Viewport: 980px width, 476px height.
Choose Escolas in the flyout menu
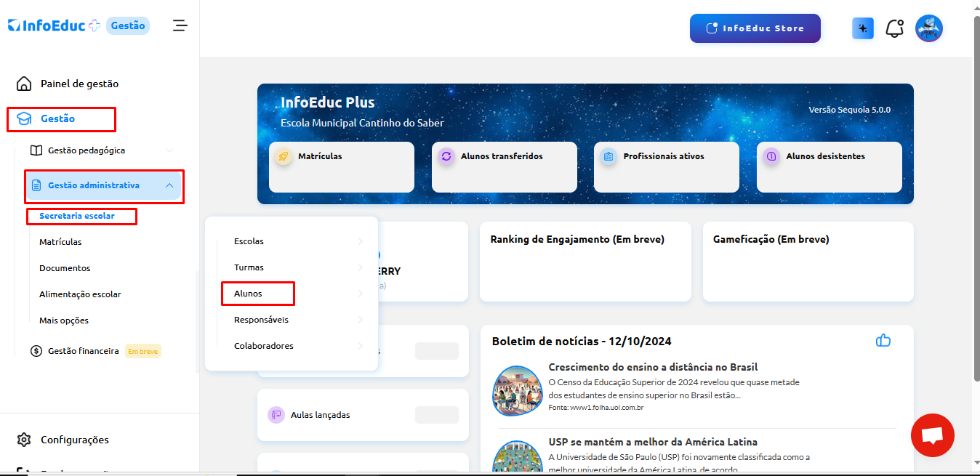249,241
